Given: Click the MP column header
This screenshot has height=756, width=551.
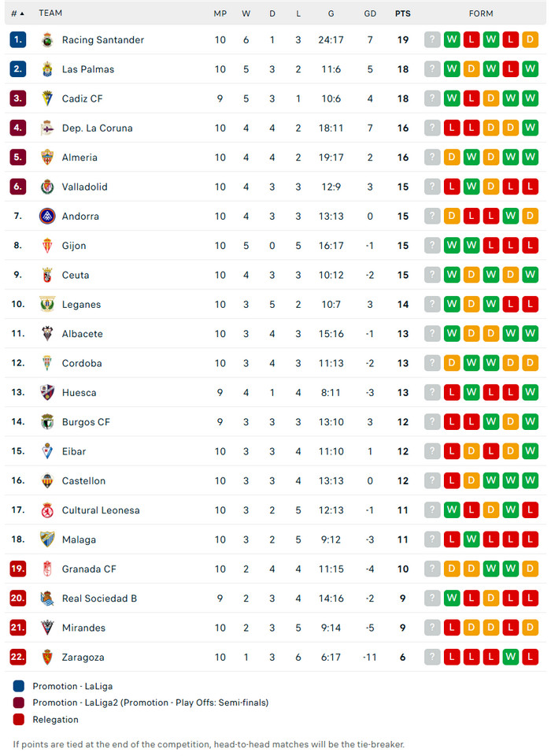Looking at the screenshot, I should (x=220, y=13).
